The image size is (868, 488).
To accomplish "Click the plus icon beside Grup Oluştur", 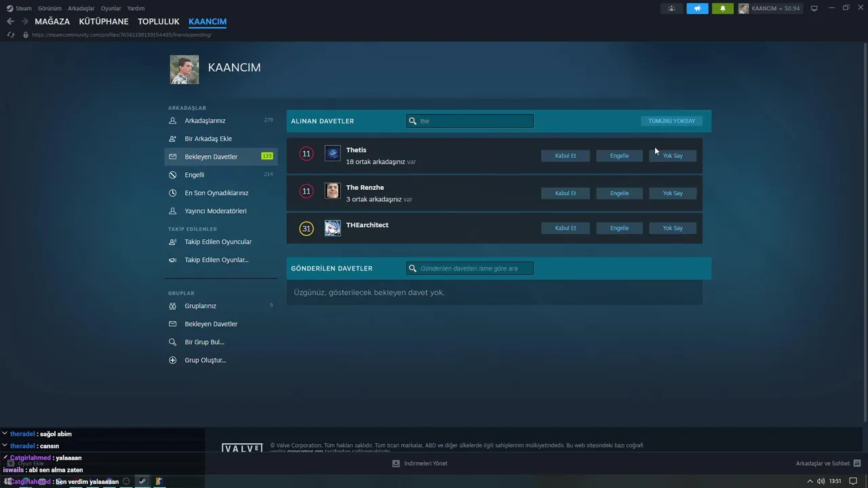I will click(172, 360).
